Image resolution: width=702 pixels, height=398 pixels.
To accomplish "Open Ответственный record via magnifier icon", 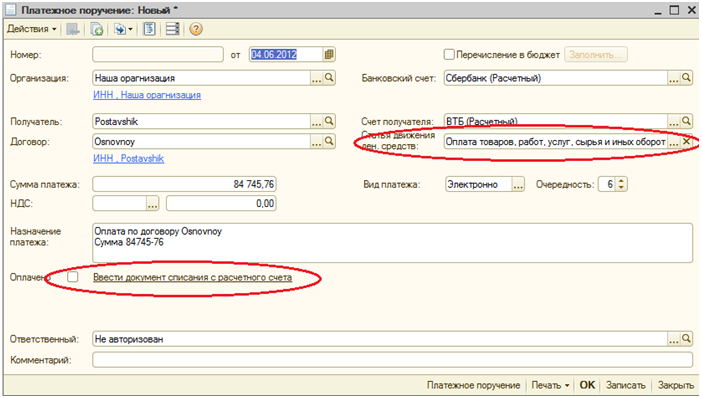I will (686, 339).
